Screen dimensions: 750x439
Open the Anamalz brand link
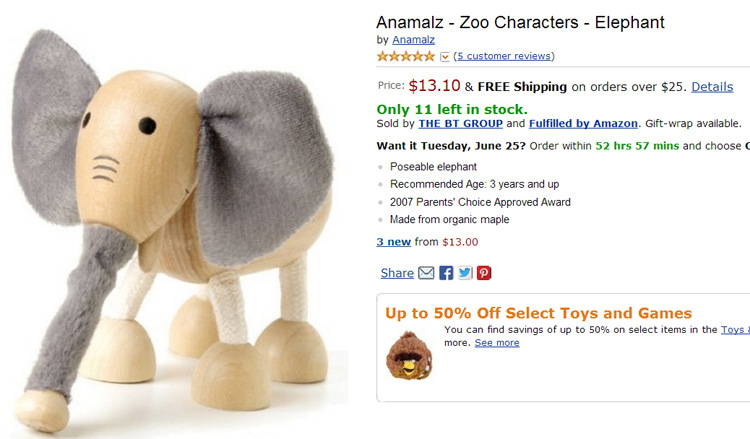[x=414, y=40]
